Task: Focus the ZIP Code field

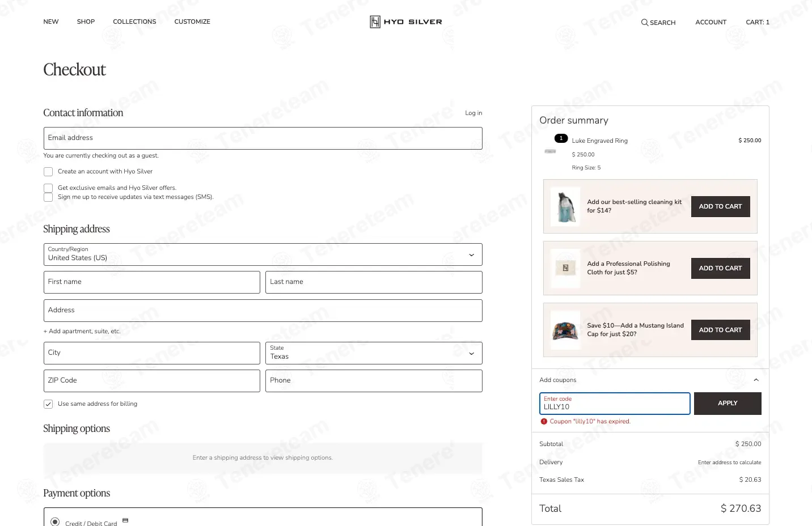Action: pos(152,381)
